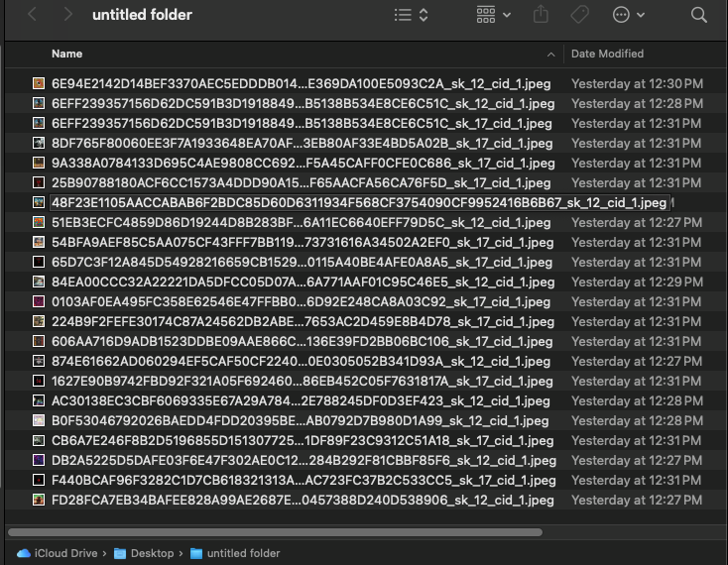The width and height of the screenshot is (728, 565).
Task: Open iCloud Drive in the path bar
Action: pos(57,553)
